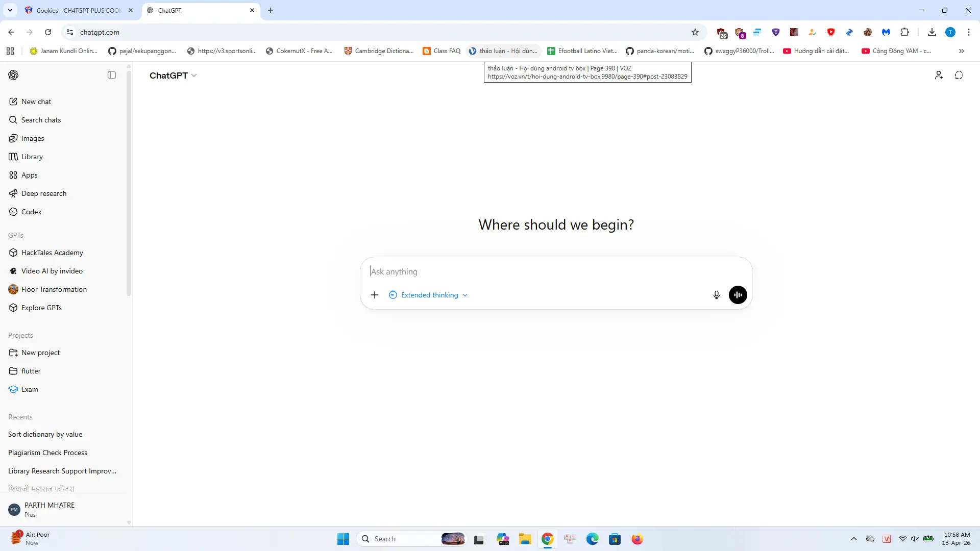Open a new browser tab
Image resolution: width=980 pixels, height=551 pixels.
(x=271, y=10)
